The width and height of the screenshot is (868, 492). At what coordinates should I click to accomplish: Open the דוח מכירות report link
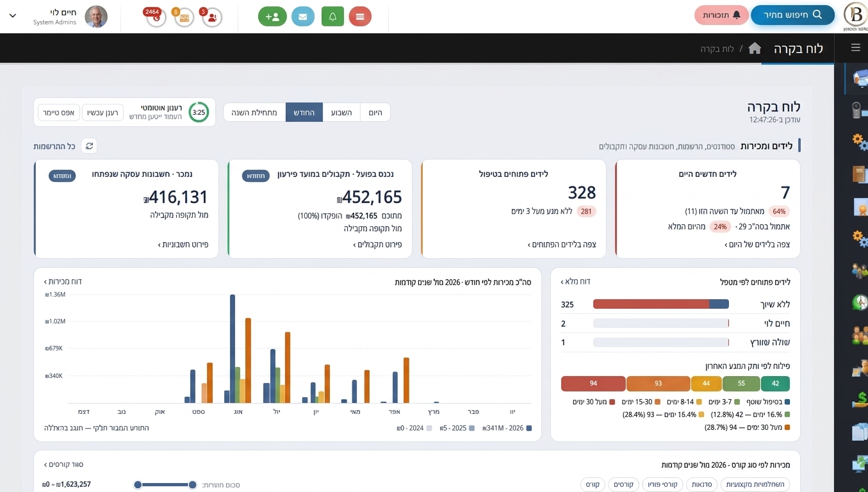point(63,282)
